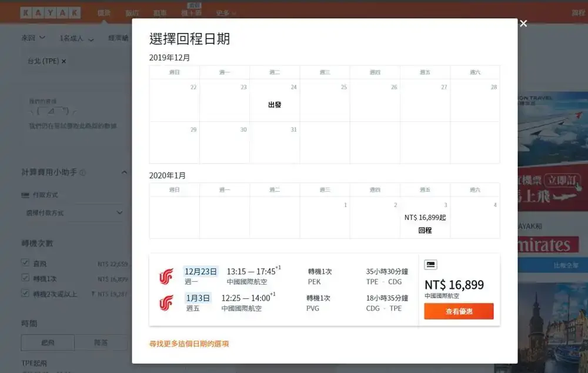Remove the 台北 (TPE) origin chip

(64, 61)
